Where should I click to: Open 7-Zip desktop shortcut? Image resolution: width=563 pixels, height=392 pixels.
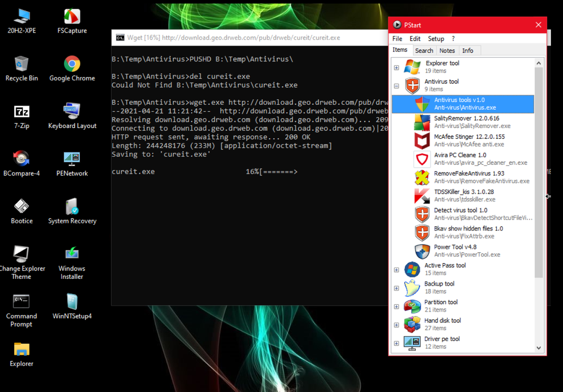tap(22, 117)
